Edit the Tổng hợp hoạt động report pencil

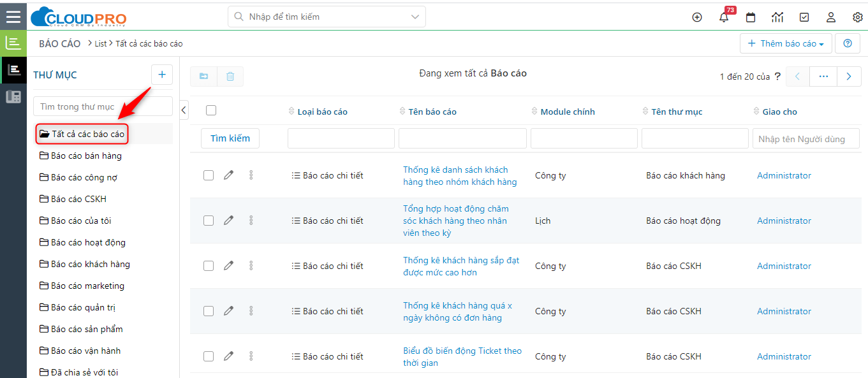(228, 221)
